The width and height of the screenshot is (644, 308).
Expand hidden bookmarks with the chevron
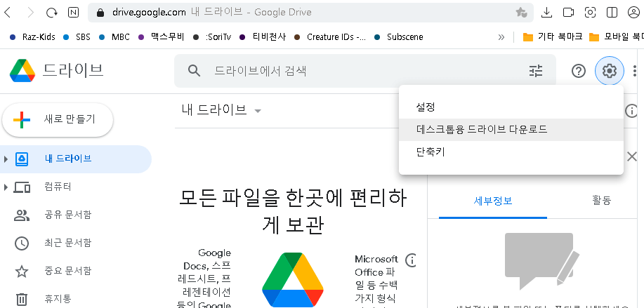pos(501,37)
